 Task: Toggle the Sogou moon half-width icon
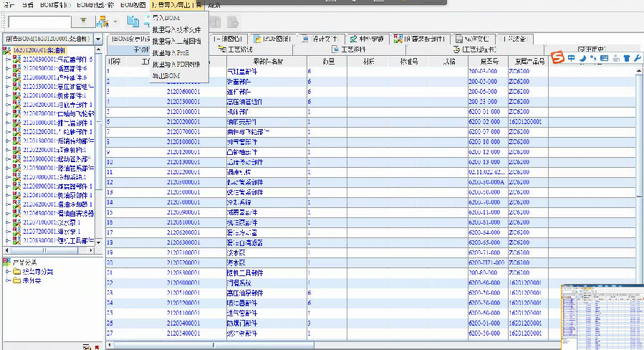coord(582,58)
